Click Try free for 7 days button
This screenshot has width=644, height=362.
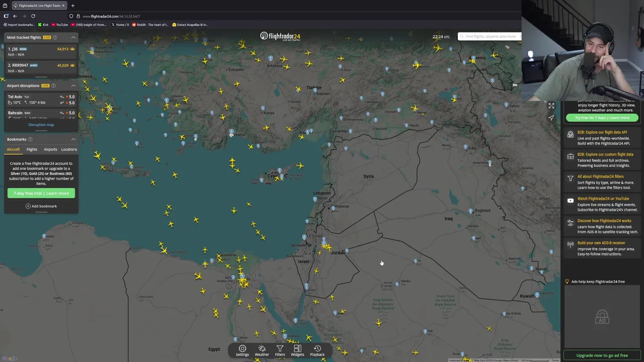(602, 118)
